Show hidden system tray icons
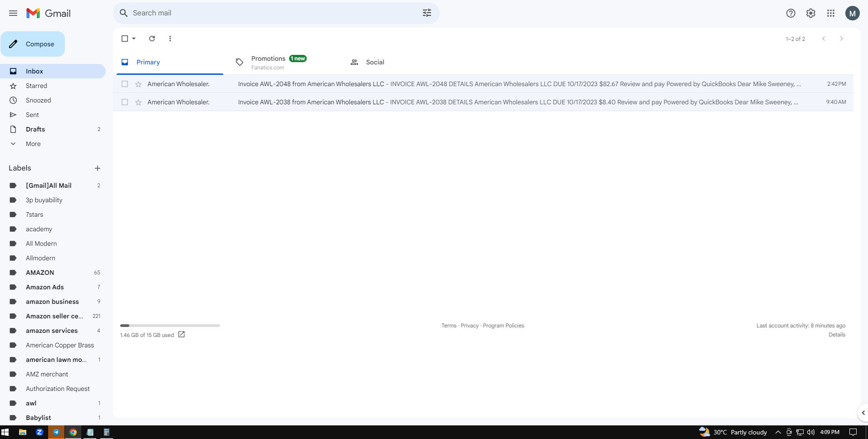868x439 pixels. tap(778, 432)
